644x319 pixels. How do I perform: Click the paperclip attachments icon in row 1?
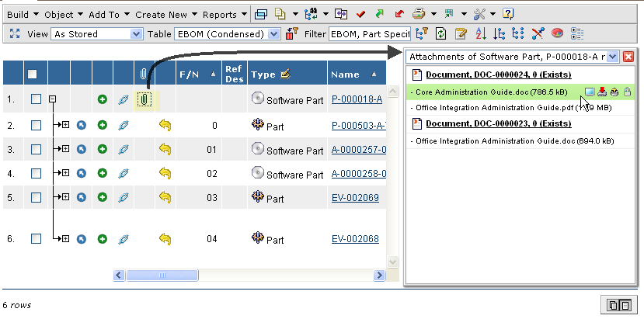pyautogui.click(x=144, y=99)
